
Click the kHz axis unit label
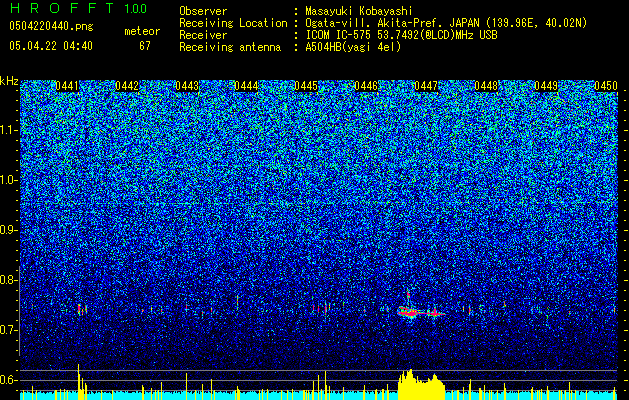[x=9, y=81]
